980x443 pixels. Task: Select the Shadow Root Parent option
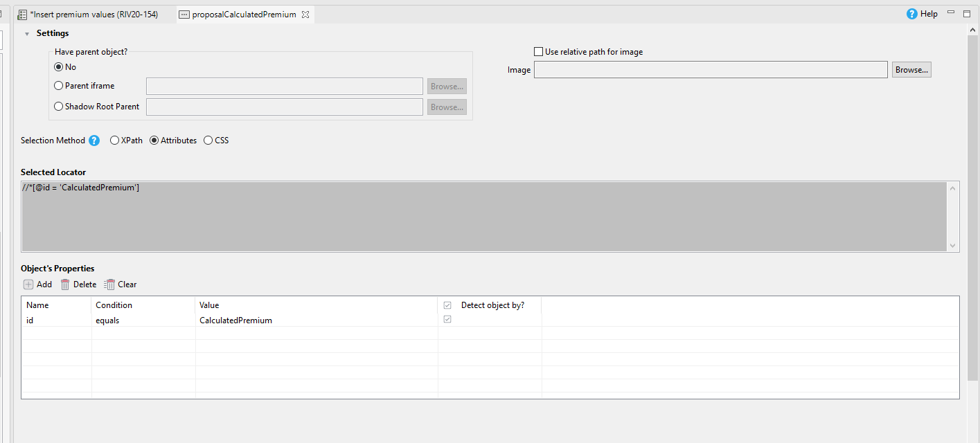[59, 107]
